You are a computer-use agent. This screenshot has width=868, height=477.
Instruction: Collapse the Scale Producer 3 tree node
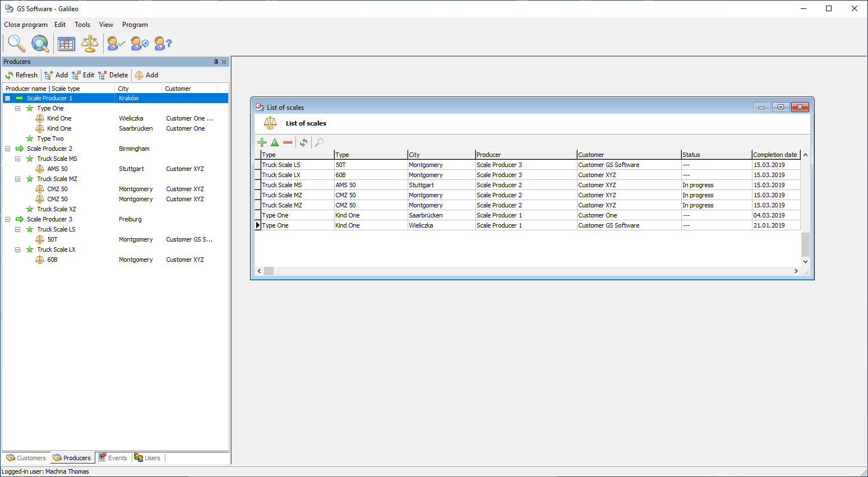[x=8, y=219]
